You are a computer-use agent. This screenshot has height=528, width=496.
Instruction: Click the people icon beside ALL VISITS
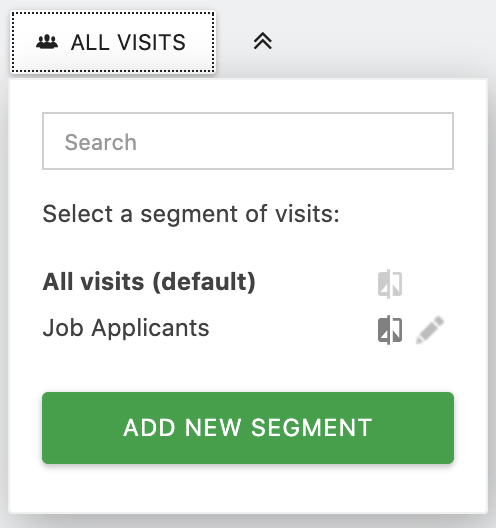[47, 42]
